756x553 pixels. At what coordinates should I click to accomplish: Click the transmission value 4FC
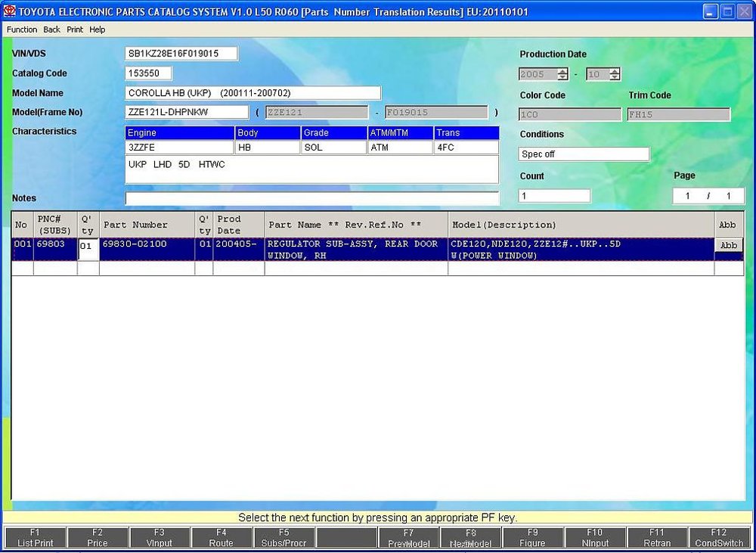(x=466, y=148)
